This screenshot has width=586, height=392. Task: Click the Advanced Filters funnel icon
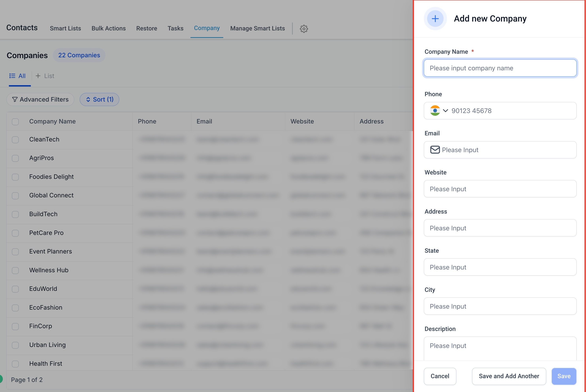coord(15,100)
